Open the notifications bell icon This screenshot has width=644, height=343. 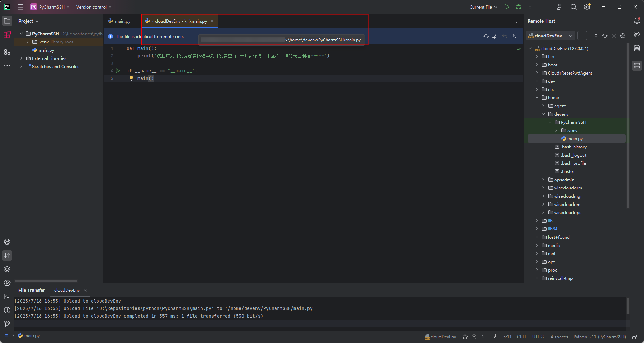(637, 21)
